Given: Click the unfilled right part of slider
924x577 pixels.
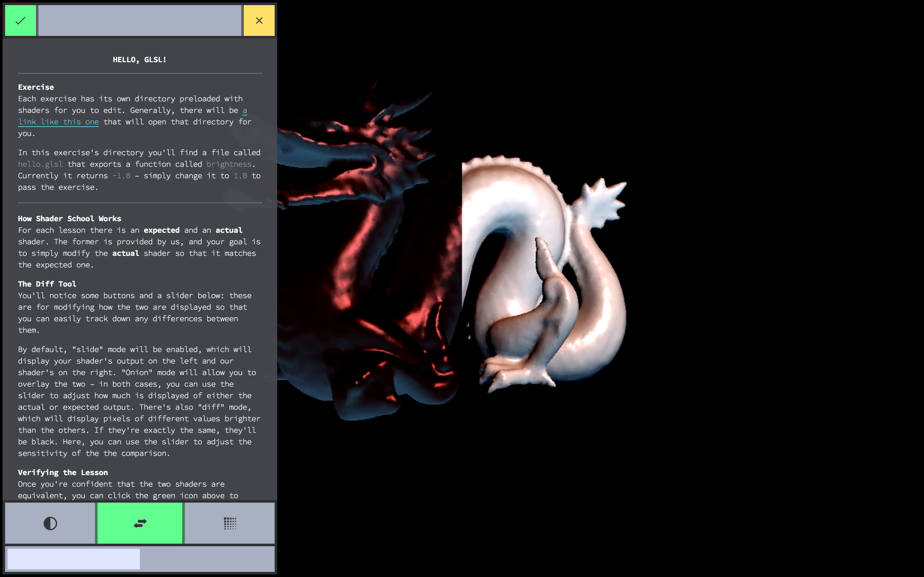Looking at the screenshot, I should (x=207, y=559).
